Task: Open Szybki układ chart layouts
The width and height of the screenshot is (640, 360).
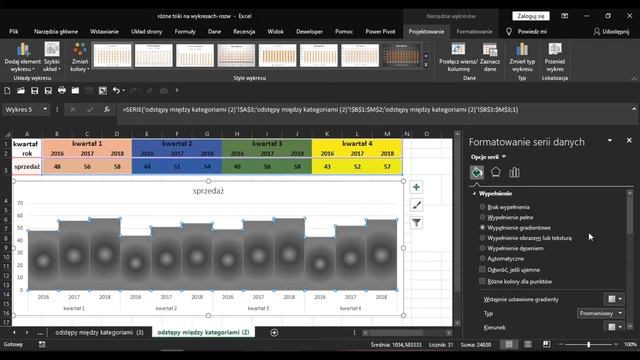Action: (x=52, y=57)
